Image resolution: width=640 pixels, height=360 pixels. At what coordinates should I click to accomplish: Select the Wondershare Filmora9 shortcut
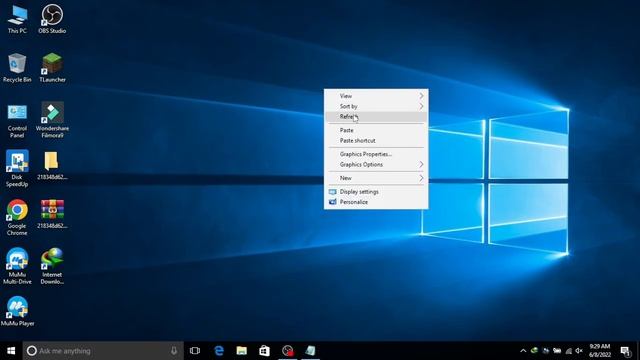pyautogui.click(x=52, y=120)
